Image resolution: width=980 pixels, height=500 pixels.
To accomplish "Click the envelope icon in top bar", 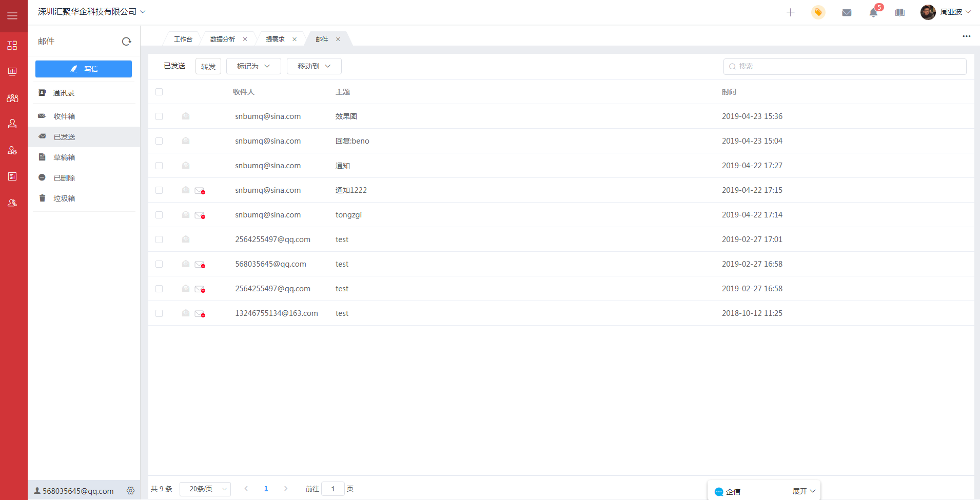I will pos(847,12).
